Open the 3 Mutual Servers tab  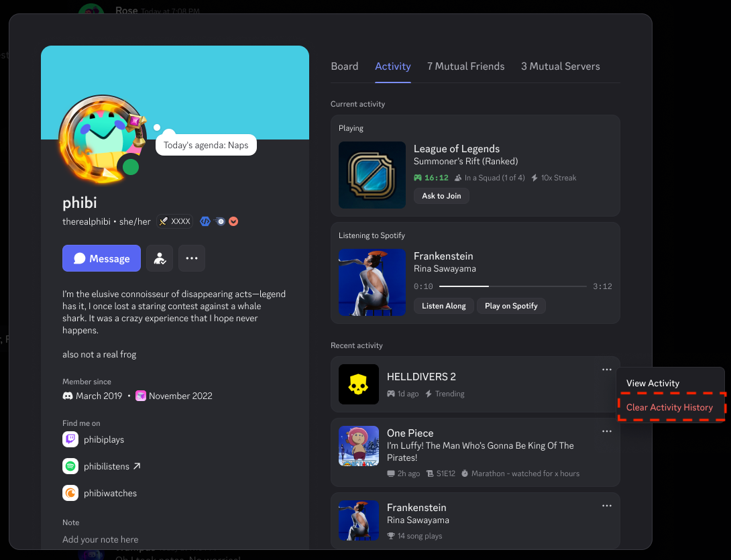click(x=561, y=66)
